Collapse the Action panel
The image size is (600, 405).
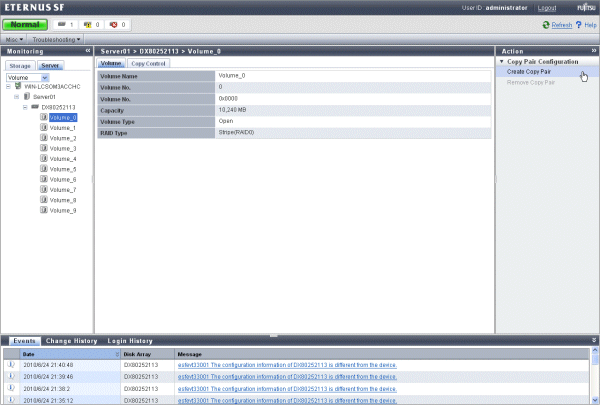click(x=594, y=51)
